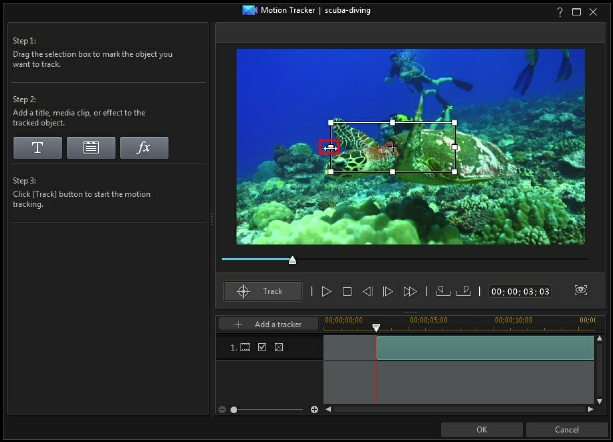The height and width of the screenshot is (442, 613).
Task: Set the tracking mark-in point
Action: 442,291
